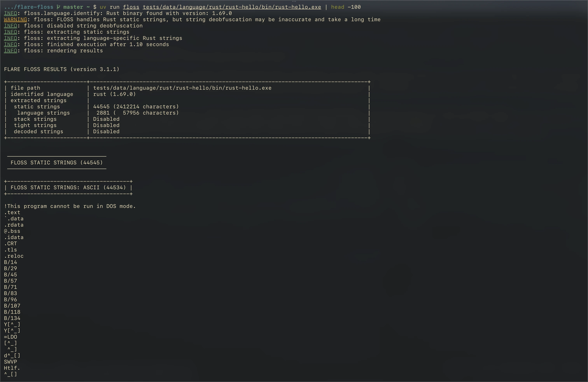The width and height of the screenshot is (588, 382).
Task: Click the '.idata' string line
Action: [x=14, y=237]
